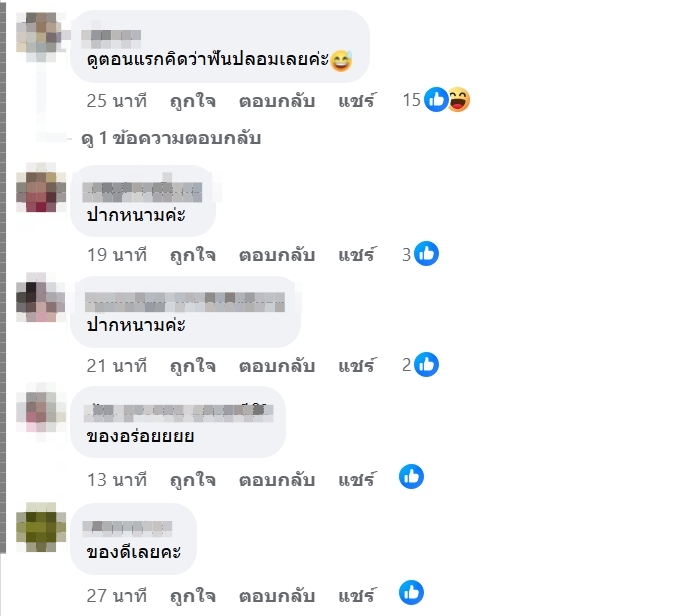
Task: Open like reaction icon on 15-reaction comment
Action: (x=436, y=99)
